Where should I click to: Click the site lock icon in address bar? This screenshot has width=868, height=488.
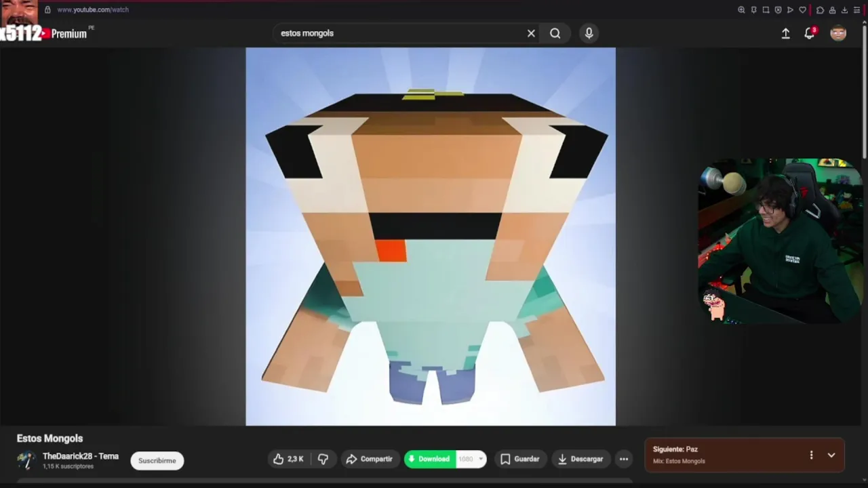pyautogui.click(x=47, y=10)
